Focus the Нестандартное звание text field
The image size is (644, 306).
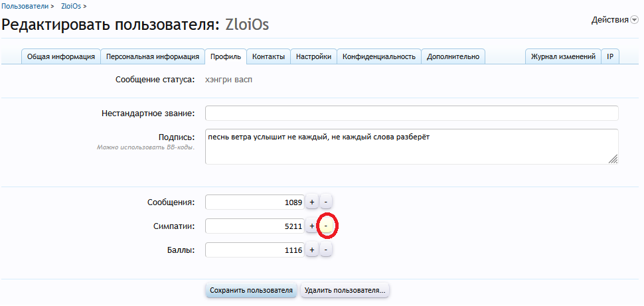[x=412, y=114]
